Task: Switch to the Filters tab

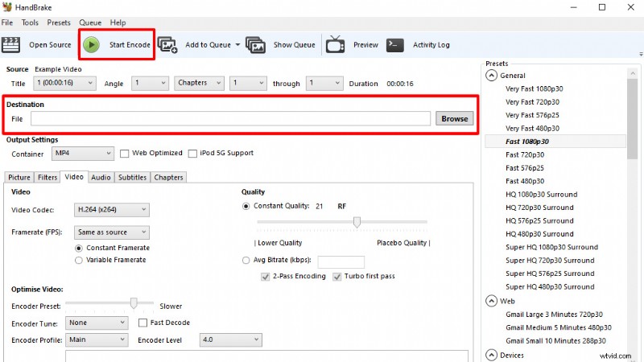Action: coord(47,177)
